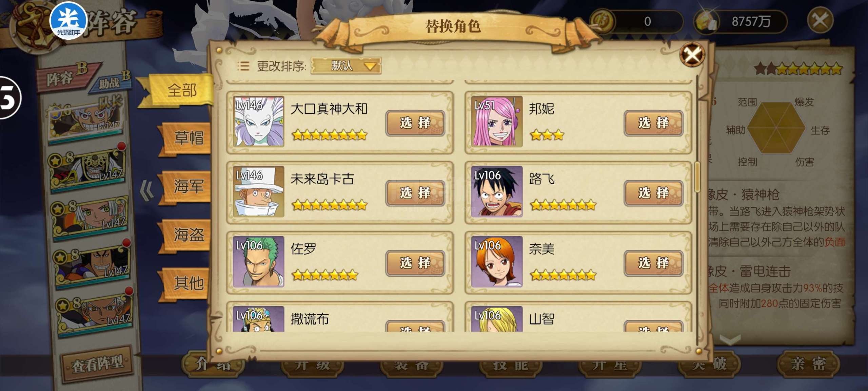Choose 大口真神大和 with its 选择 button
868x391 pixels.
pos(415,123)
